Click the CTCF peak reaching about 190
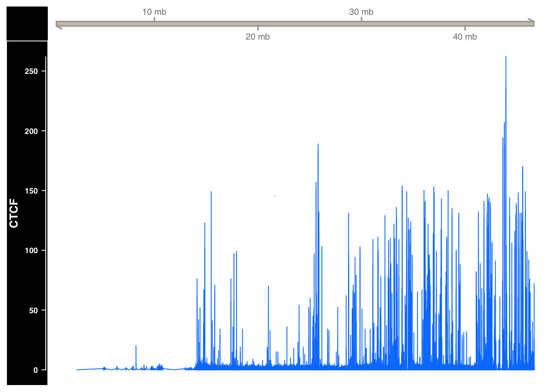Image resolution: width=549 pixels, height=392 pixels. pyautogui.click(x=318, y=145)
